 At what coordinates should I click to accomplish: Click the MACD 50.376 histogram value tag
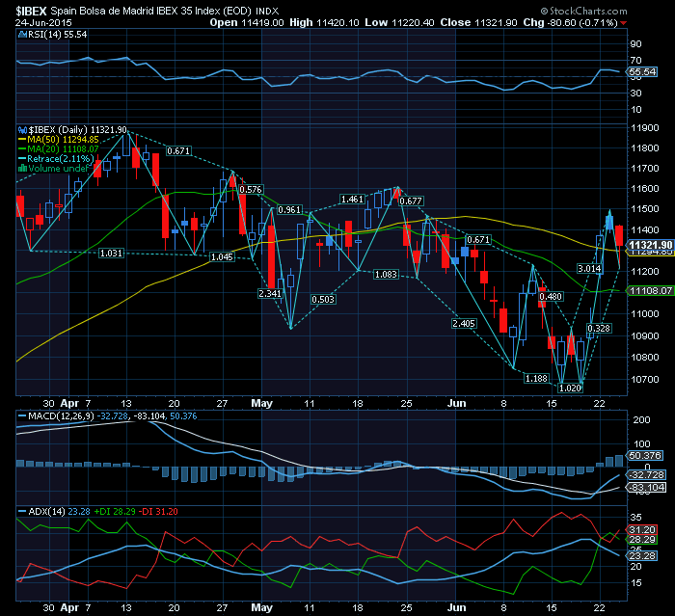tap(645, 455)
